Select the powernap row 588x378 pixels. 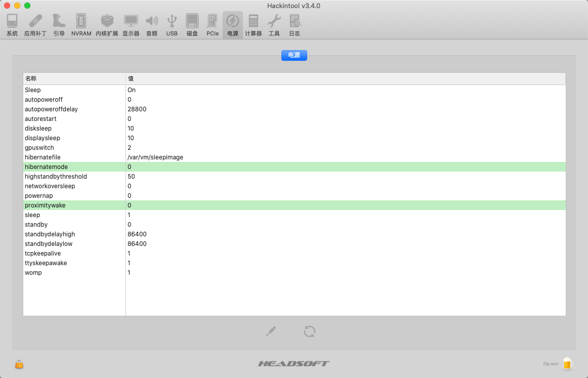click(x=295, y=196)
